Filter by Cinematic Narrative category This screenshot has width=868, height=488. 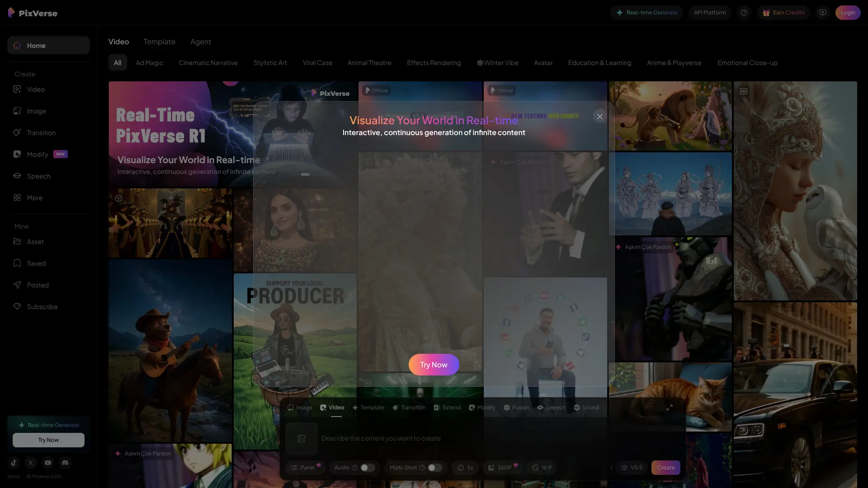(208, 63)
